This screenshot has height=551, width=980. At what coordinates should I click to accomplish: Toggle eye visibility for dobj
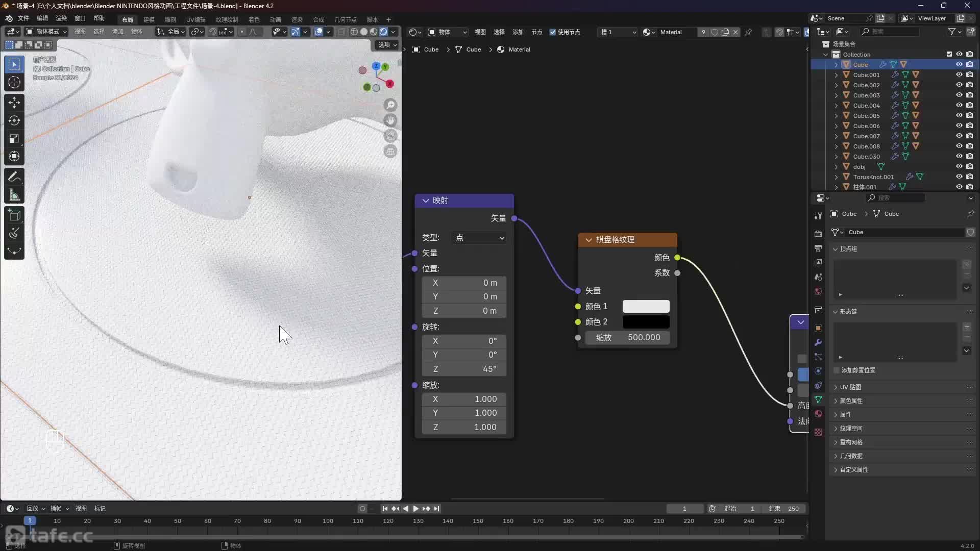point(959,166)
